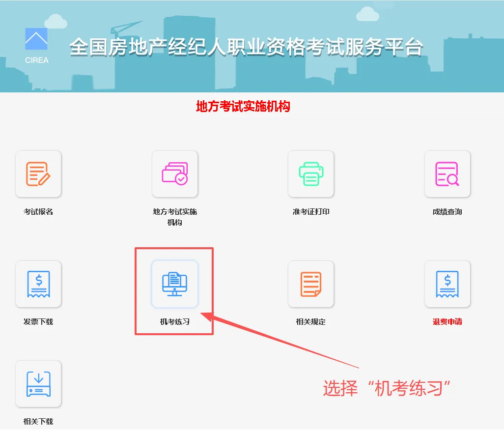
Task: Click the 地方考试实施机构 cards icon
Action: click(174, 173)
